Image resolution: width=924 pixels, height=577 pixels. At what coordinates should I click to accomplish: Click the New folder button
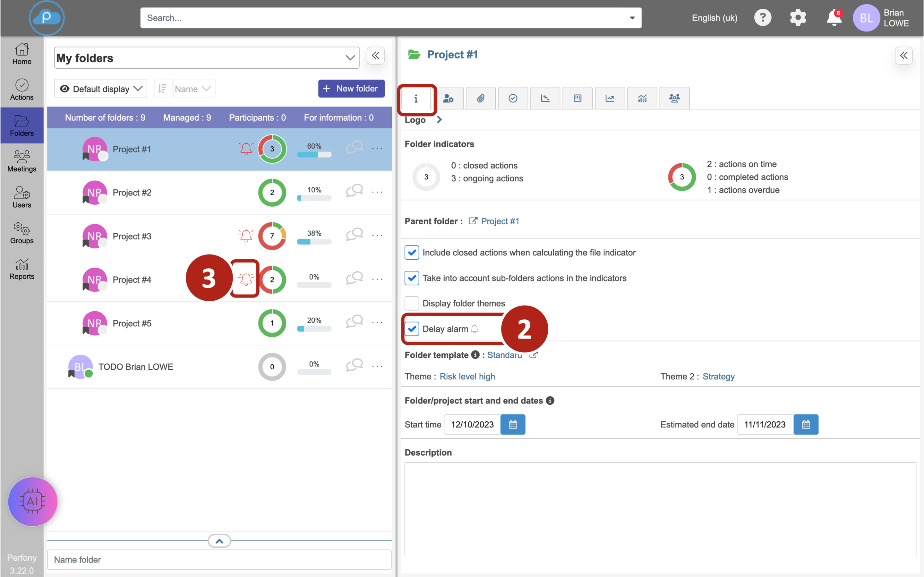(351, 89)
